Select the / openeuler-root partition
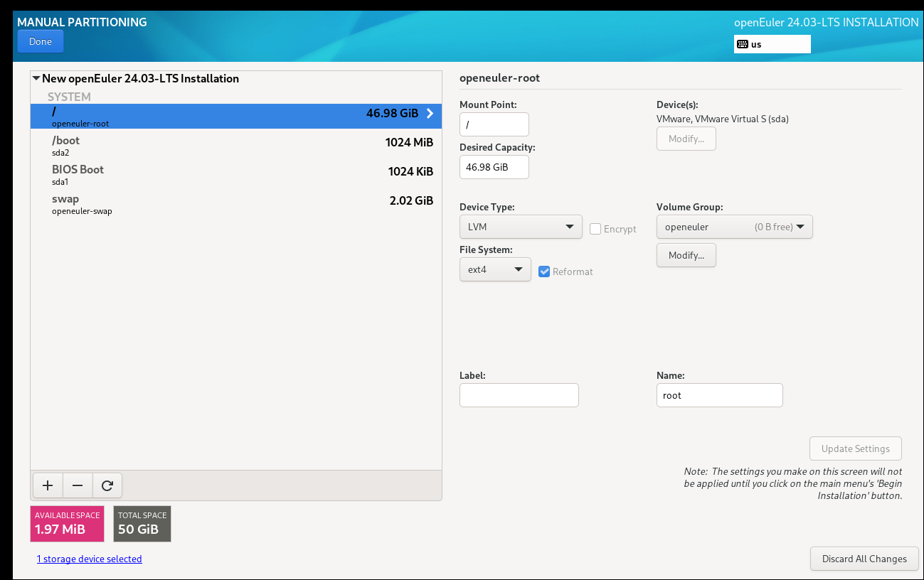 click(236, 117)
